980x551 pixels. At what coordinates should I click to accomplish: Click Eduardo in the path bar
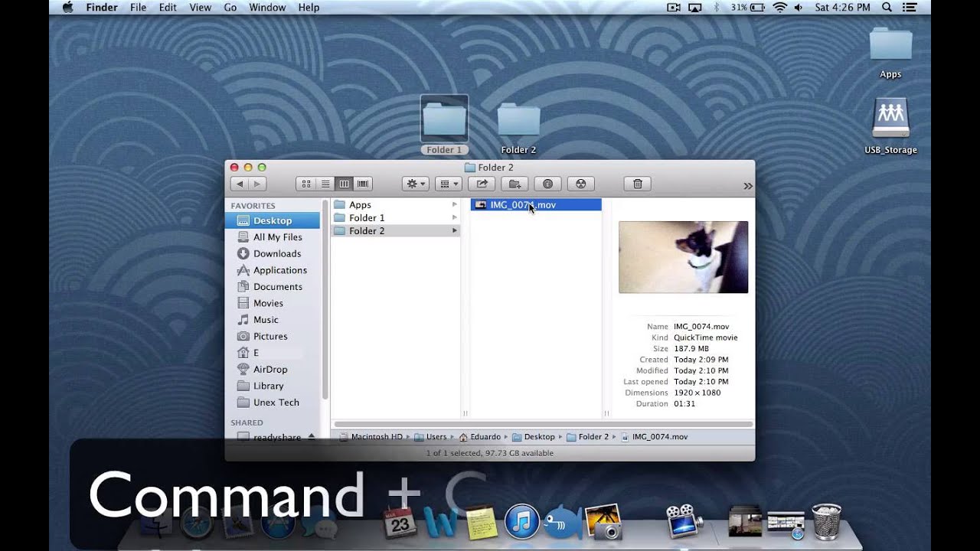[479, 437]
